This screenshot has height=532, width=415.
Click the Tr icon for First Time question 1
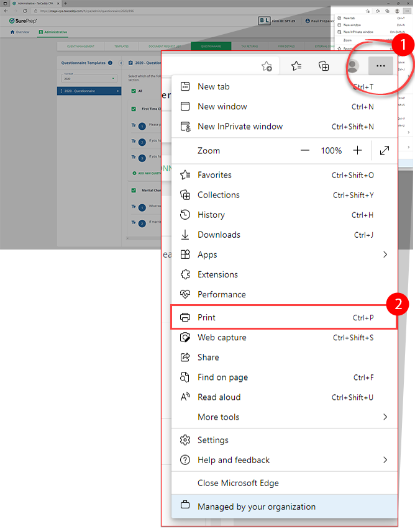pos(134,125)
